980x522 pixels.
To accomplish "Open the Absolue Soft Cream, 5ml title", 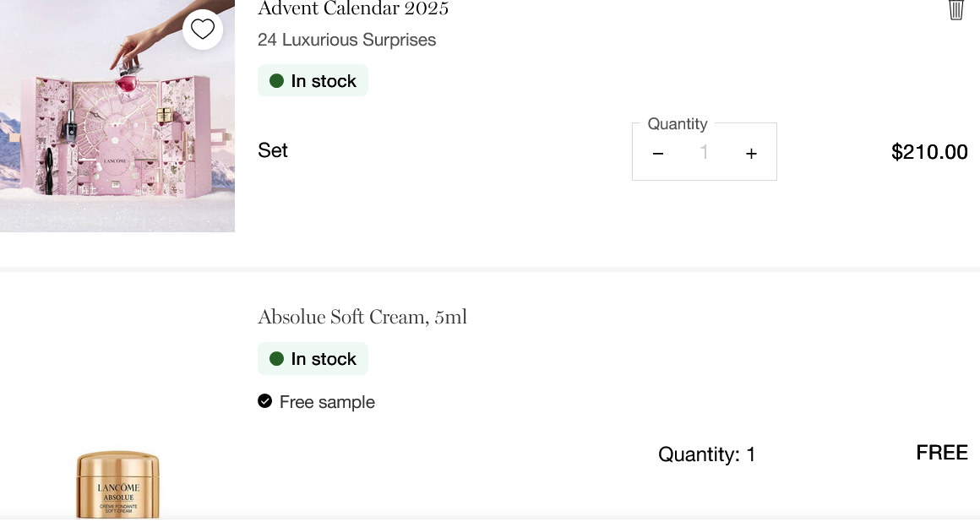I will tap(362, 318).
